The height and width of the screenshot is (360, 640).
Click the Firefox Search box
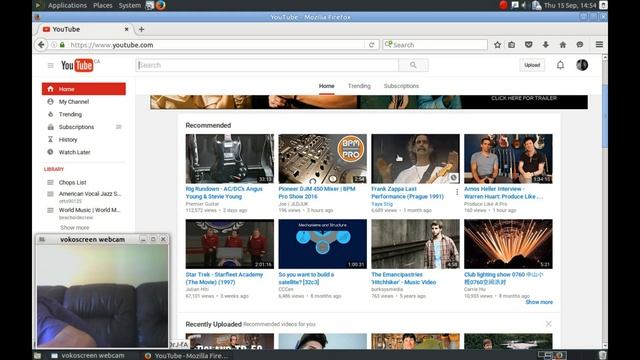click(x=435, y=45)
